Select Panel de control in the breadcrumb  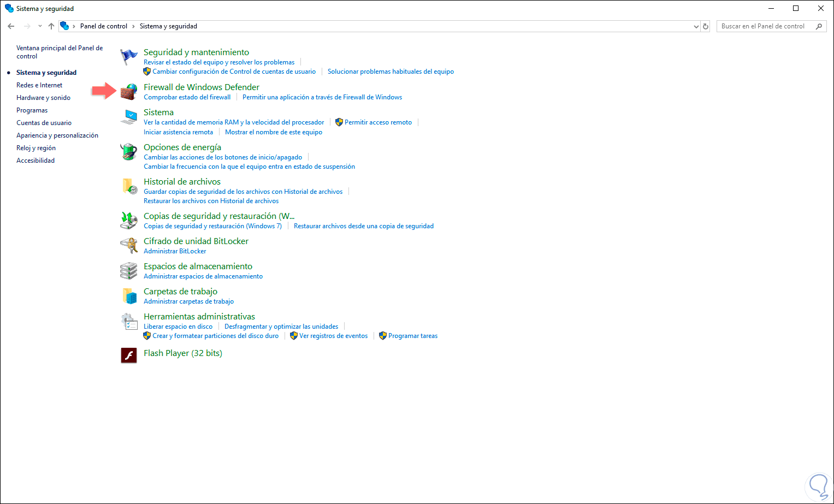(x=104, y=26)
